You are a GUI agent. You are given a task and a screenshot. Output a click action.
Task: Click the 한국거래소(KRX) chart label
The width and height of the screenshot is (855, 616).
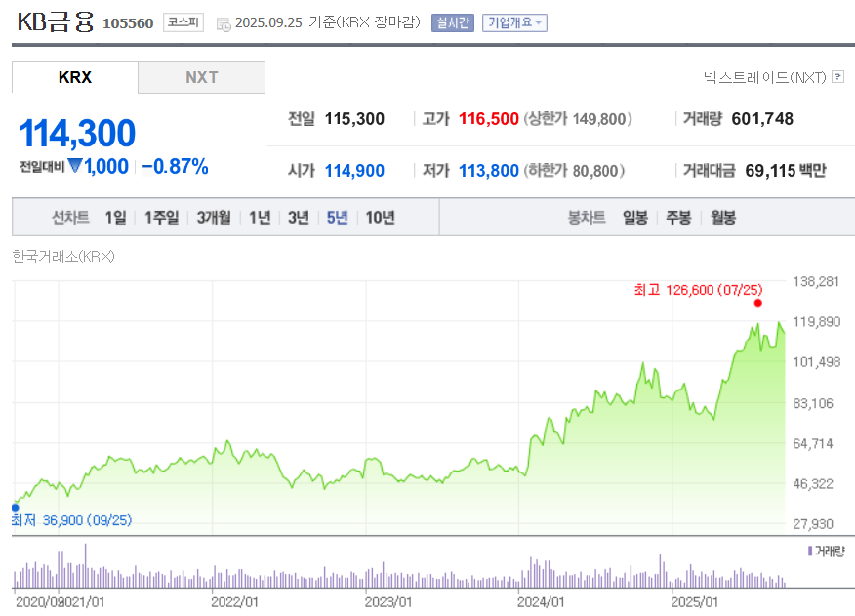[x=63, y=256]
